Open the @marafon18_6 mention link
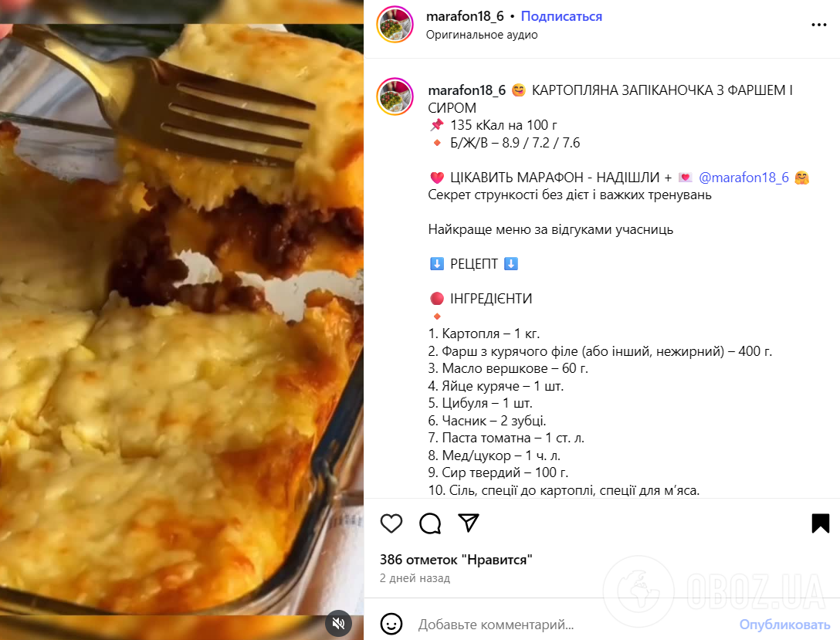The image size is (840, 640). click(743, 178)
